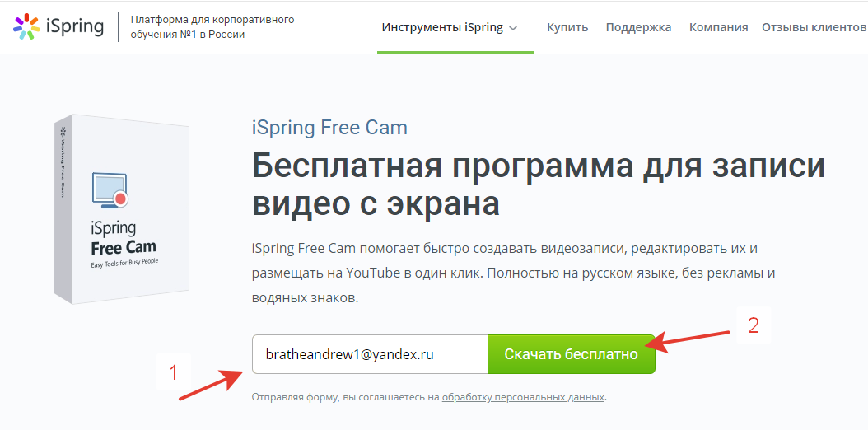The width and height of the screenshot is (868, 430).
Task: Open the Компания menu item
Action: [719, 28]
